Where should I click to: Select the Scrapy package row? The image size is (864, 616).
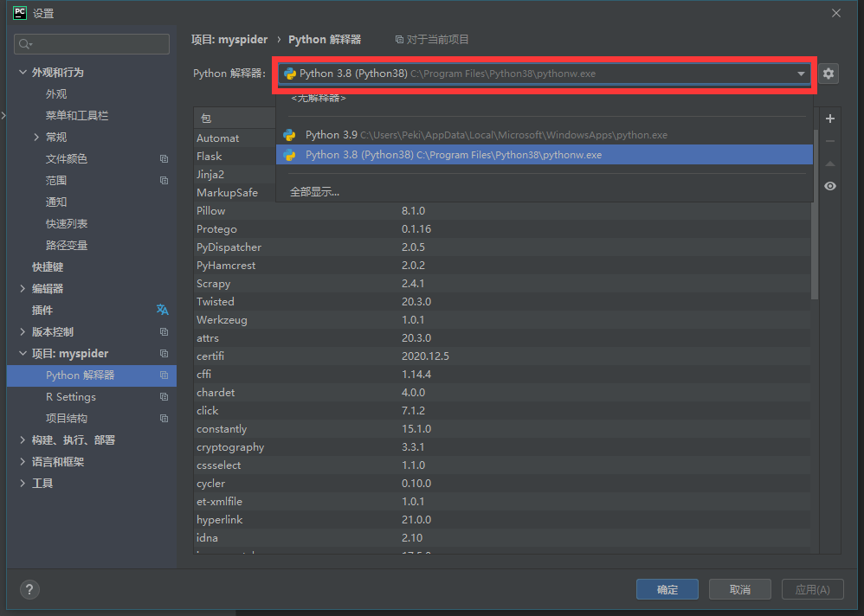502,284
